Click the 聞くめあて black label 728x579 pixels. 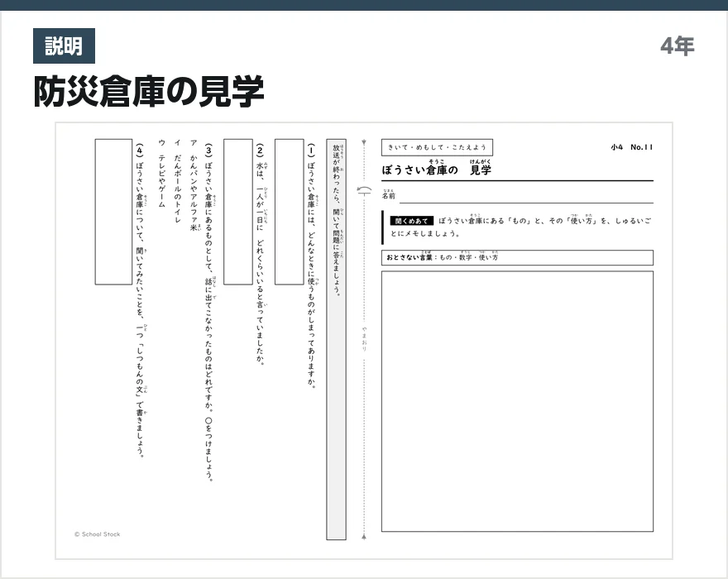click(411, 221)
